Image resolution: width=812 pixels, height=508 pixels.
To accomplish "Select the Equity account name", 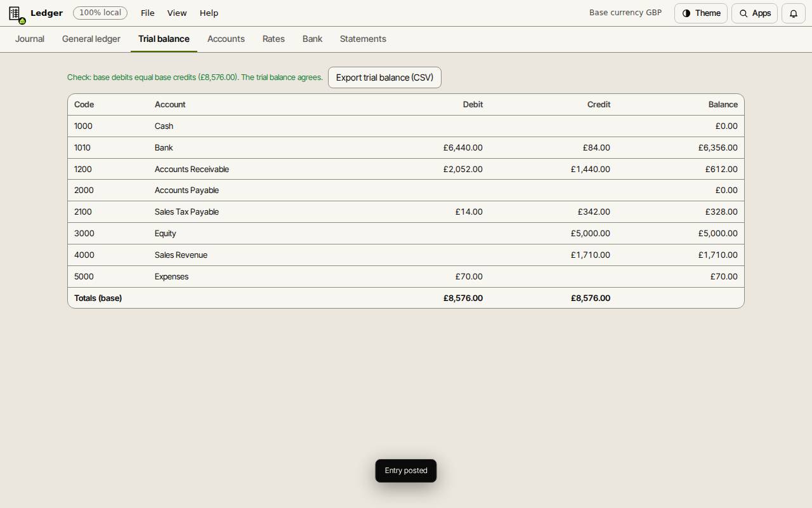I will click(166, 233).
